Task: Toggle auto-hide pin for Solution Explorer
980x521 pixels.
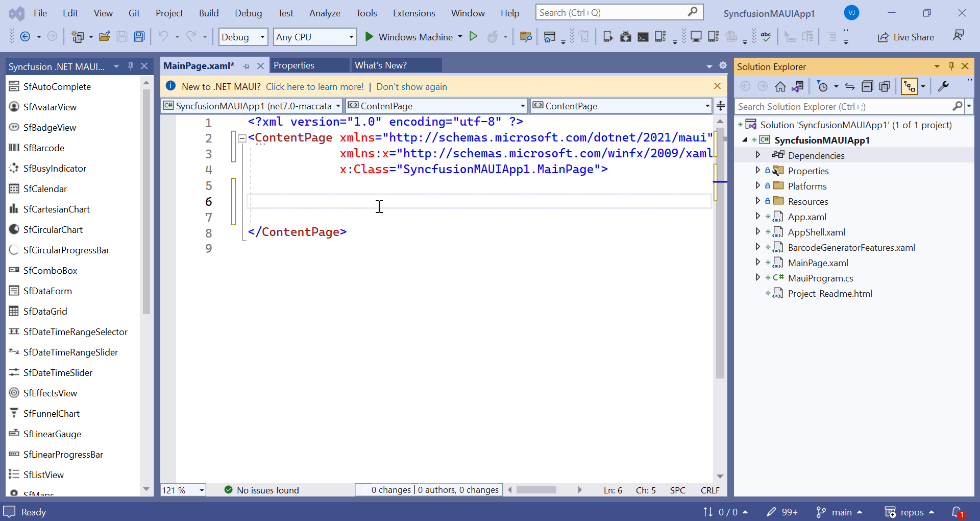Action: (951, 66)
